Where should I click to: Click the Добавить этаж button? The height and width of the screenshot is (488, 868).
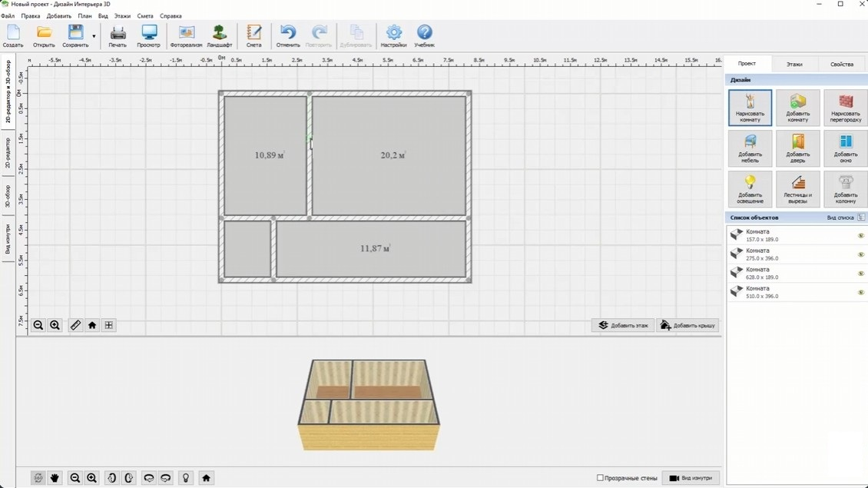tap(623, 325)
